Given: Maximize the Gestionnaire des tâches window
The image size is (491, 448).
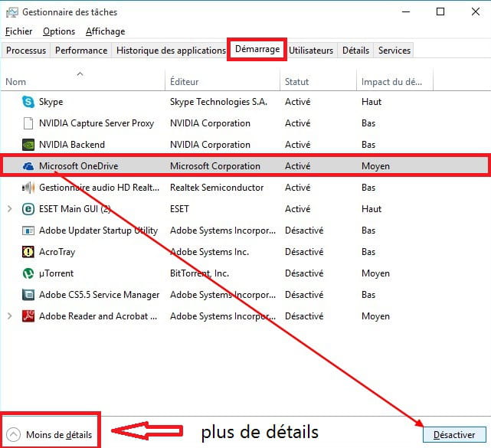Looking at the screenshot, I should pos(440,12).
